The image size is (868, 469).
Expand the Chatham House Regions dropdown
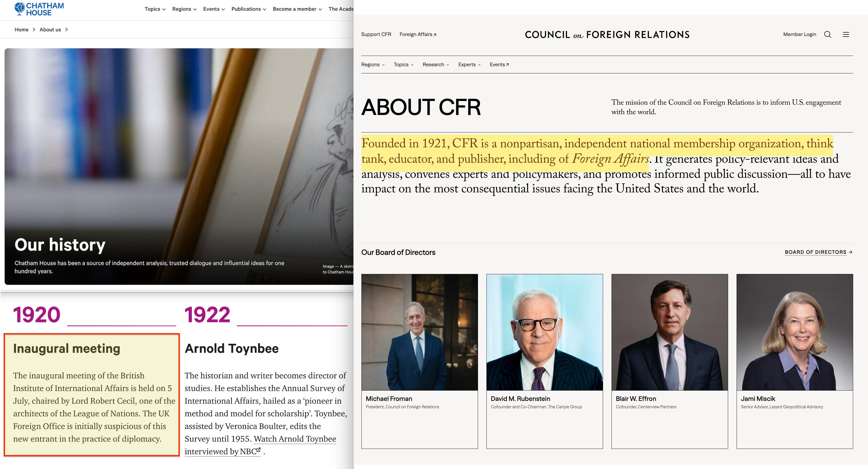pos(184,9)
